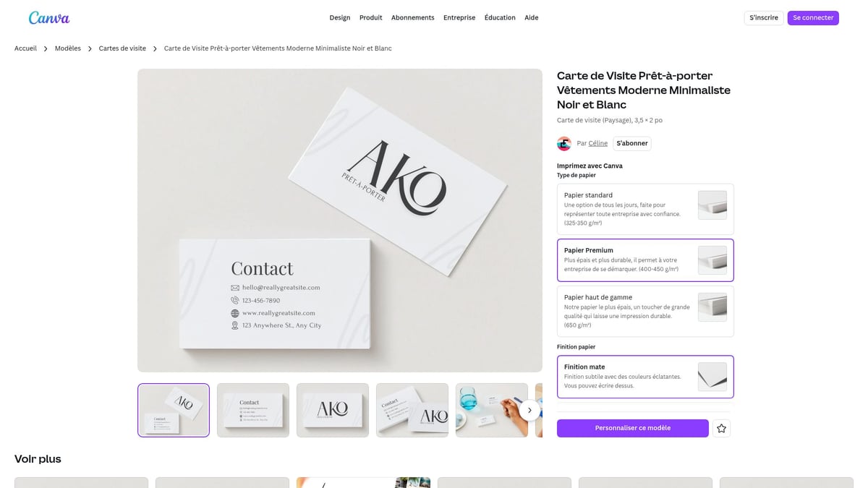Show next thumbnails with carousel arrow
Screen dimensions: 868x488
click(x=529, y=410)
